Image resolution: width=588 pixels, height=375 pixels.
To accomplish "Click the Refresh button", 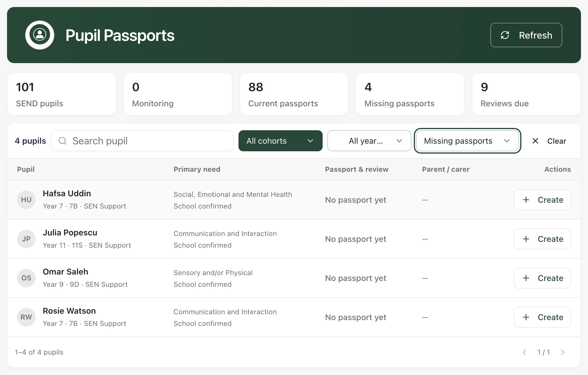I will click(526, 35).
